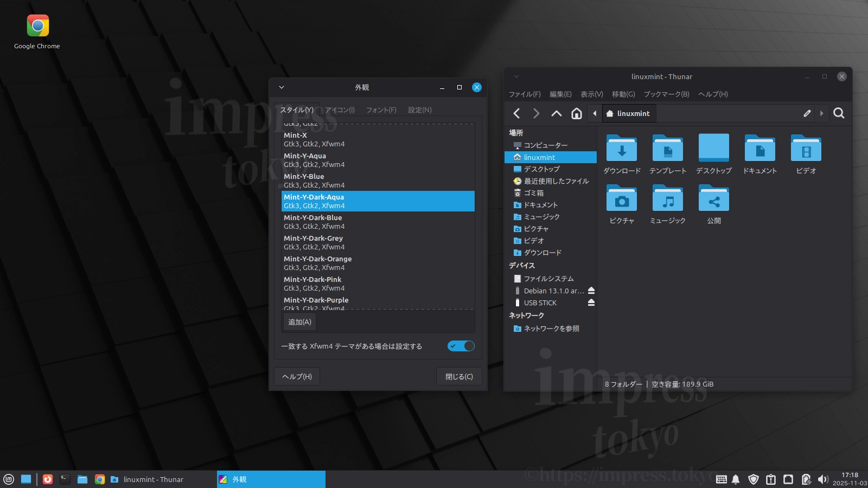Click the 閉じる(C) button
The width and height of the screenshot is (868, 488).
pyautogui.click(x=459, y=377)
